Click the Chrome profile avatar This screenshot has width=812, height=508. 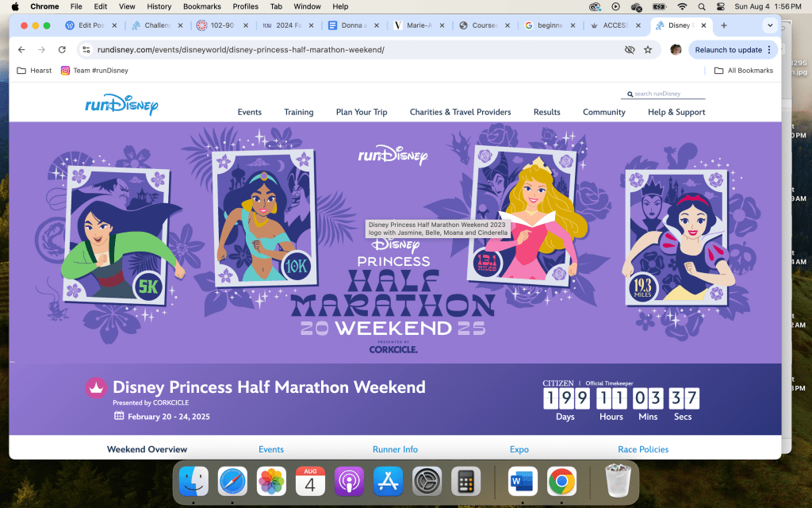675,49
